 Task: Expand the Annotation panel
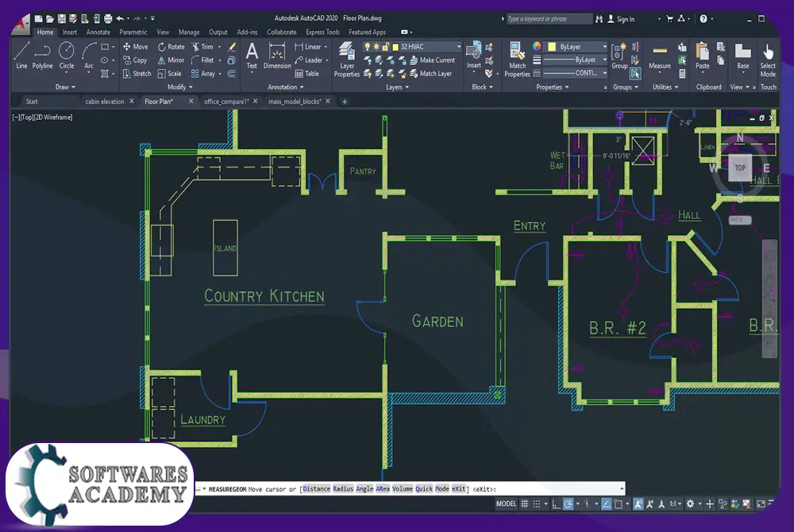coord(286,87)
